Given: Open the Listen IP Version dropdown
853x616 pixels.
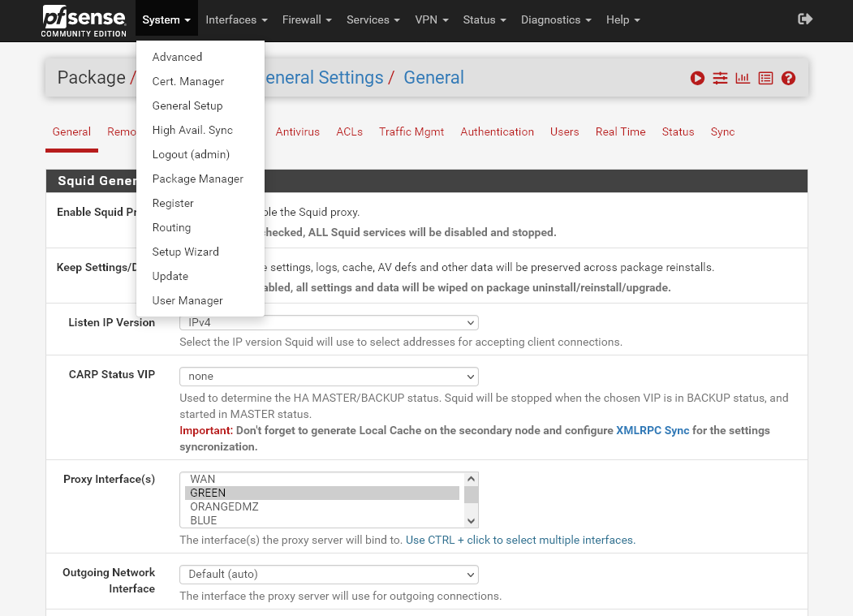Looking at the screenshot, I should coord(328,322).
